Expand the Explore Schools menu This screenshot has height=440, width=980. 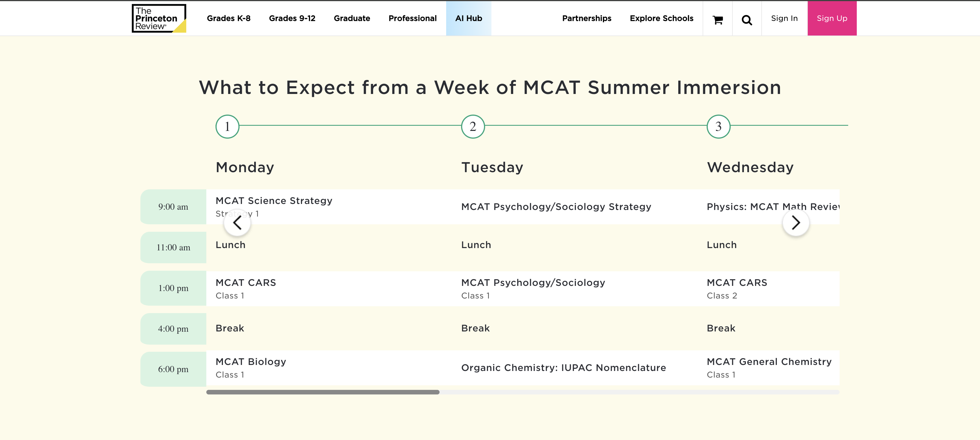pyautogui.click(x=661, y=18)
